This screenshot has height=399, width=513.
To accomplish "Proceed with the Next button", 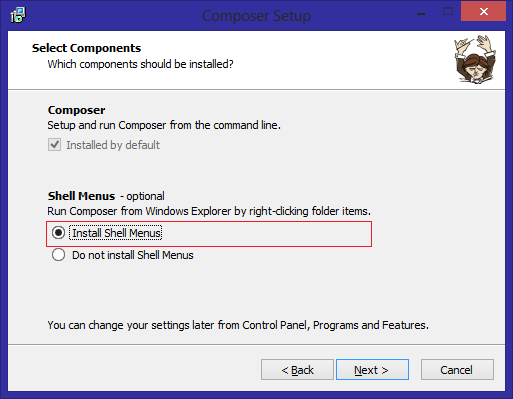I will click(x=372, y=370).
